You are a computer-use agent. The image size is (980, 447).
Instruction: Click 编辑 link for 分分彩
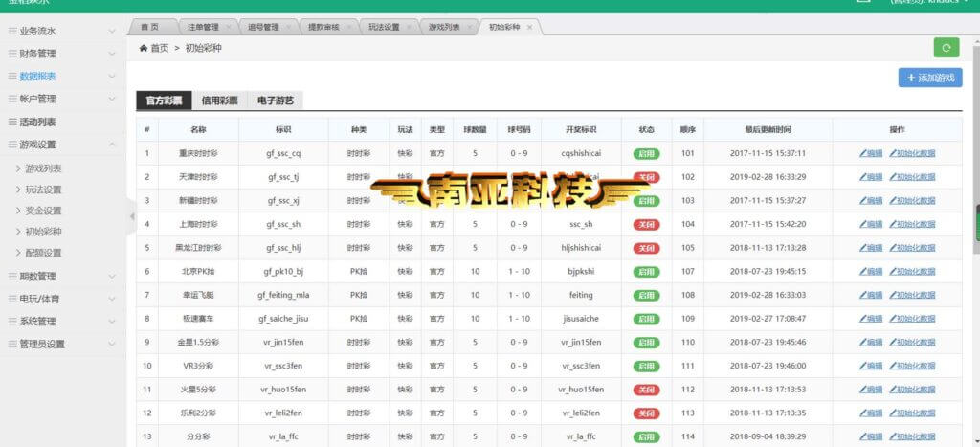pos(871,437)
